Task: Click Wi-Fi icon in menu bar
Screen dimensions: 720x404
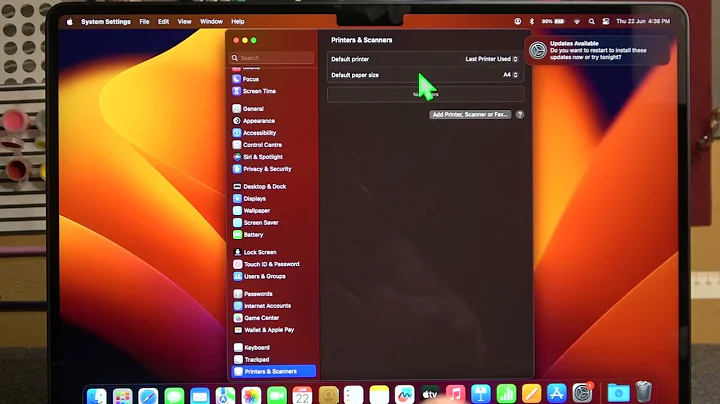Action: [577, 21]
